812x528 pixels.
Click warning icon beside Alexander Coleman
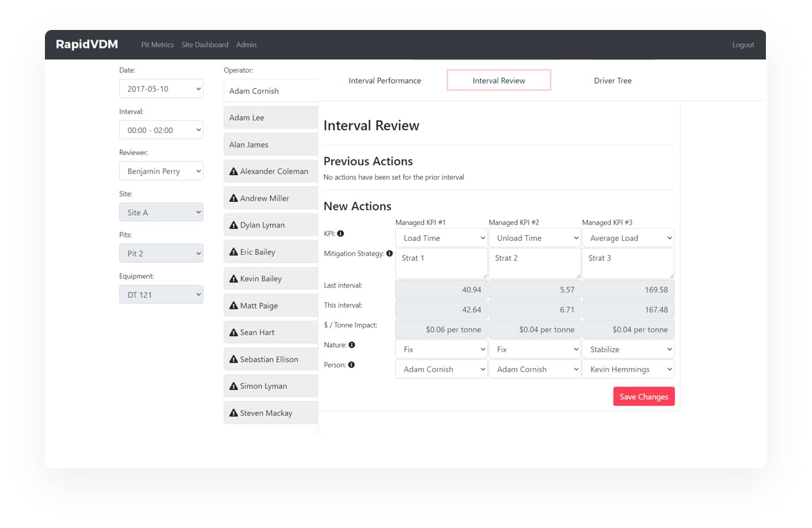coord(233,171)
